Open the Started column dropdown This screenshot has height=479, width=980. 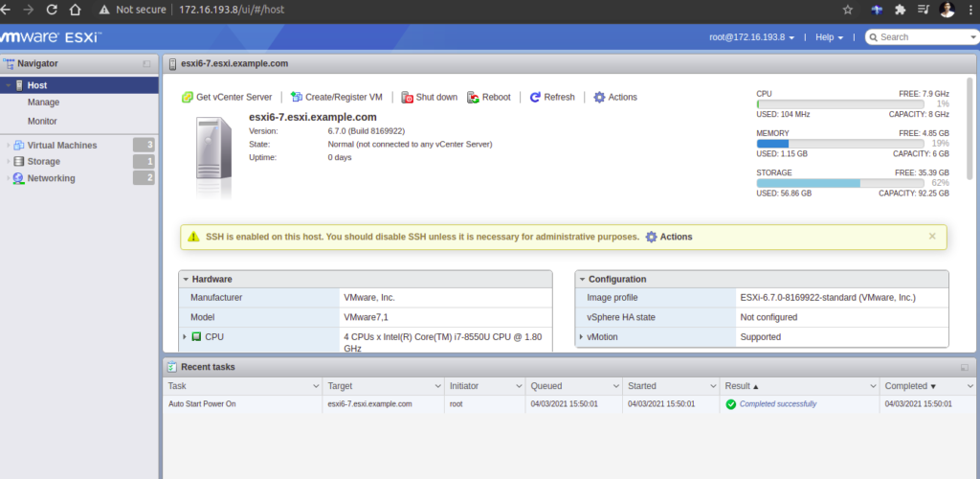point(712,386)
